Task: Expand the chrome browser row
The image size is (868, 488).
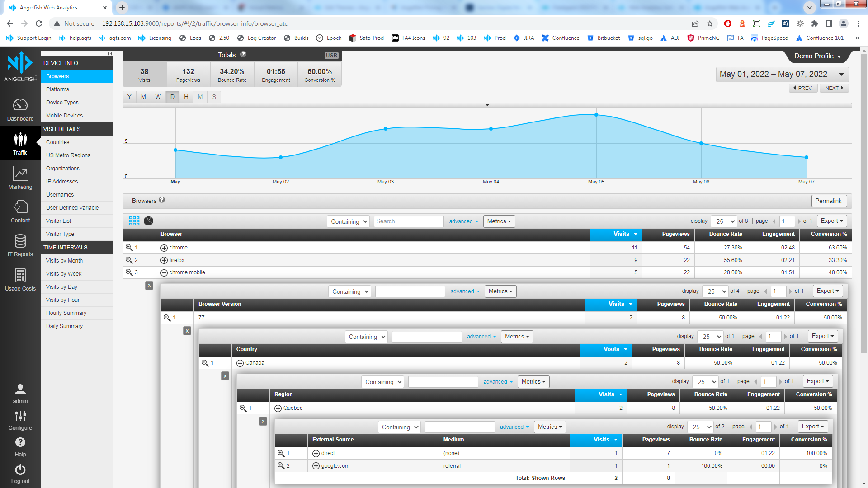Action: tap(164, 248)
